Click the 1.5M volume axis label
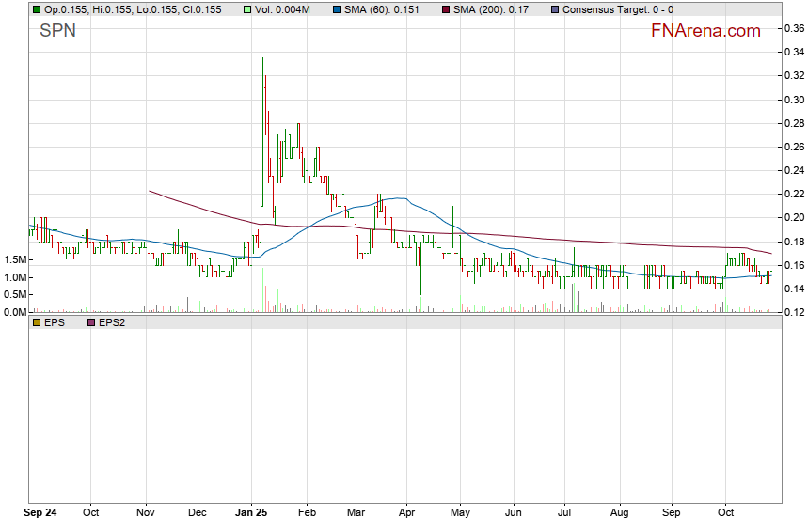 pos(14,259)
